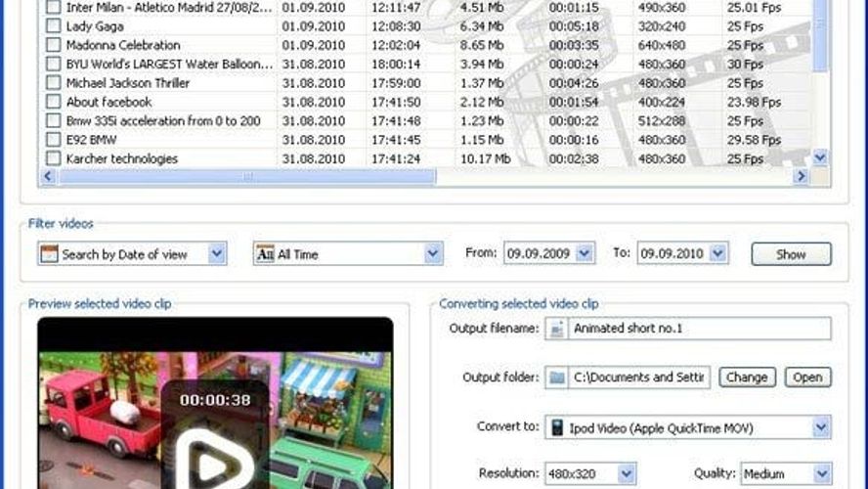The height and width of the screenshot is (489, 868).
Task: Check the Inter Milan - Atletico Madrid video checkbox
Action: [x=53, y=7]
